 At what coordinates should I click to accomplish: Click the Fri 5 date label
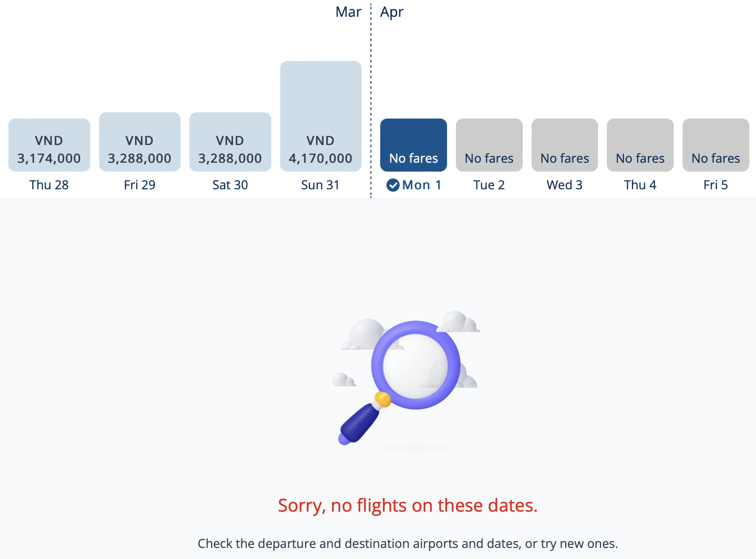tap(715, 185)
